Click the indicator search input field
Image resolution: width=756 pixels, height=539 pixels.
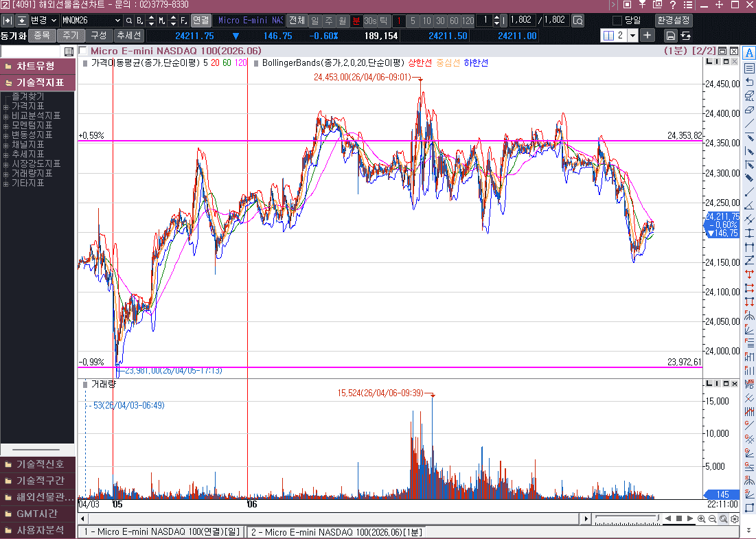click(x=32, y=51)
